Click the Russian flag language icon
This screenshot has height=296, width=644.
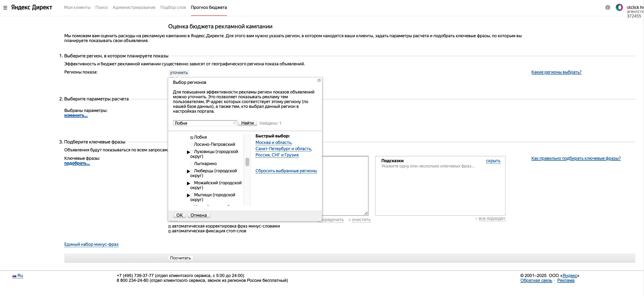14,276
